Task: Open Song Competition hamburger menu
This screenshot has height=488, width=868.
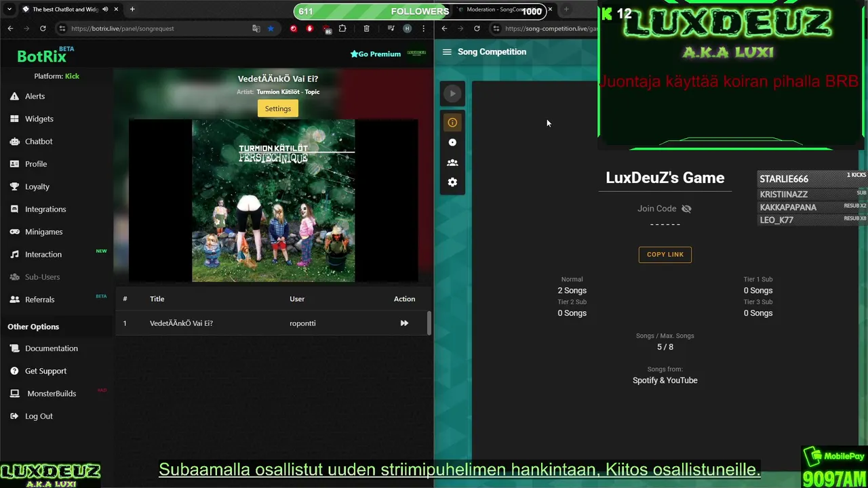Action: coord(447,52)
